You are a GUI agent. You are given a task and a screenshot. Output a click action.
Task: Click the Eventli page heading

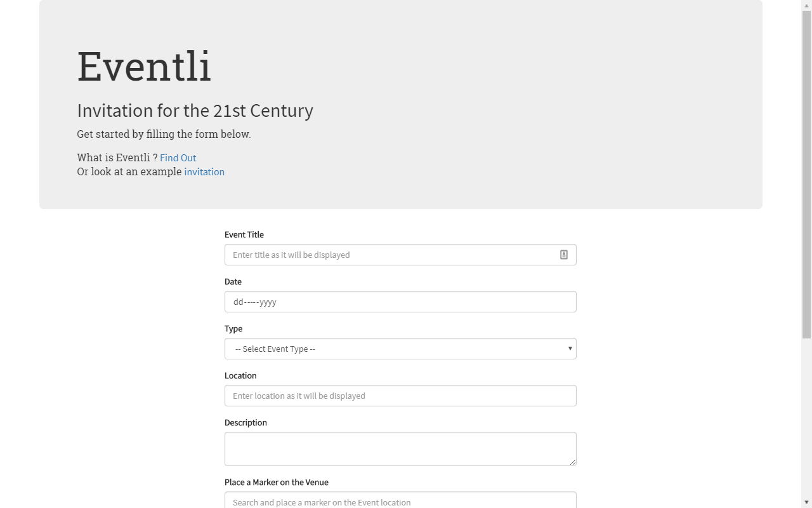144,65
